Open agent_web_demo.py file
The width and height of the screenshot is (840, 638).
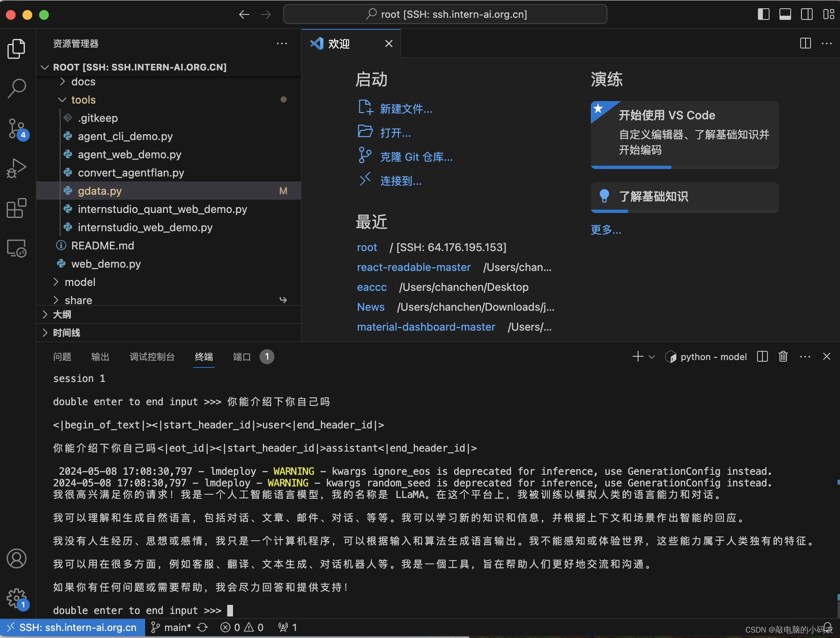click(168, 155)
